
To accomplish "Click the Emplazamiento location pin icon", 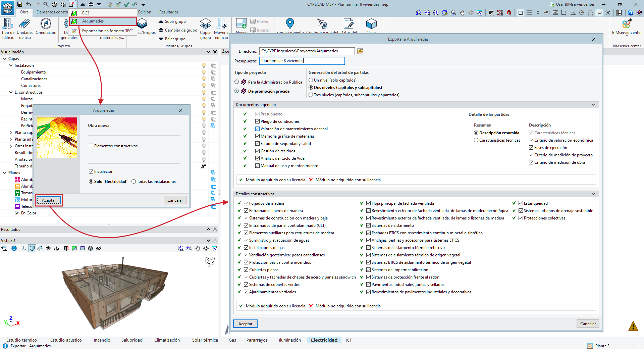I will 290,23.
